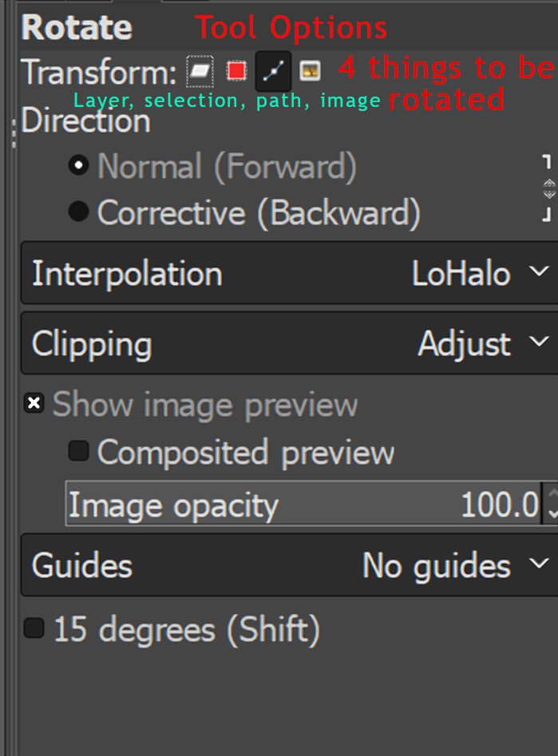Choose Normal (Forward) direction

coord(79,166)
